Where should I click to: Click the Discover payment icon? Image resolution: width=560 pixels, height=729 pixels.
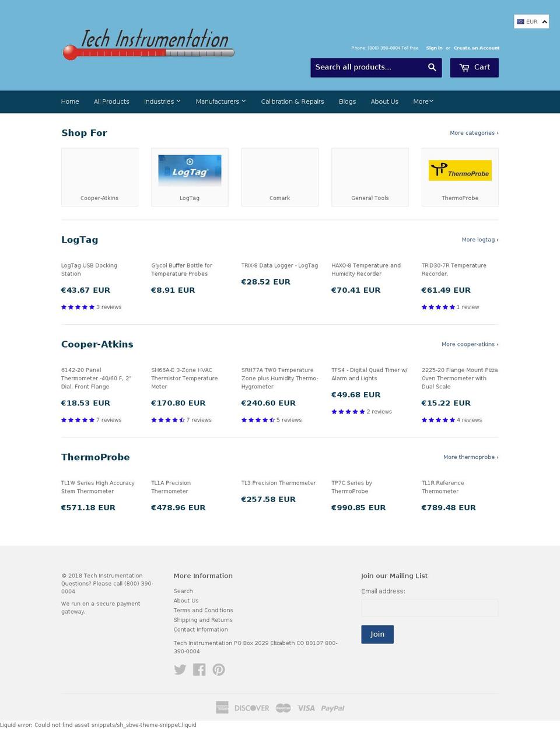pyautogui.click(x=252, y=708)
